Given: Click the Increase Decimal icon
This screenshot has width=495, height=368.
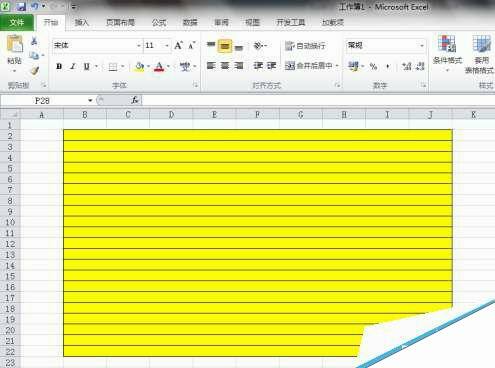Looking at the screenshot, I should pyautogui.click(x=407, y=66).
